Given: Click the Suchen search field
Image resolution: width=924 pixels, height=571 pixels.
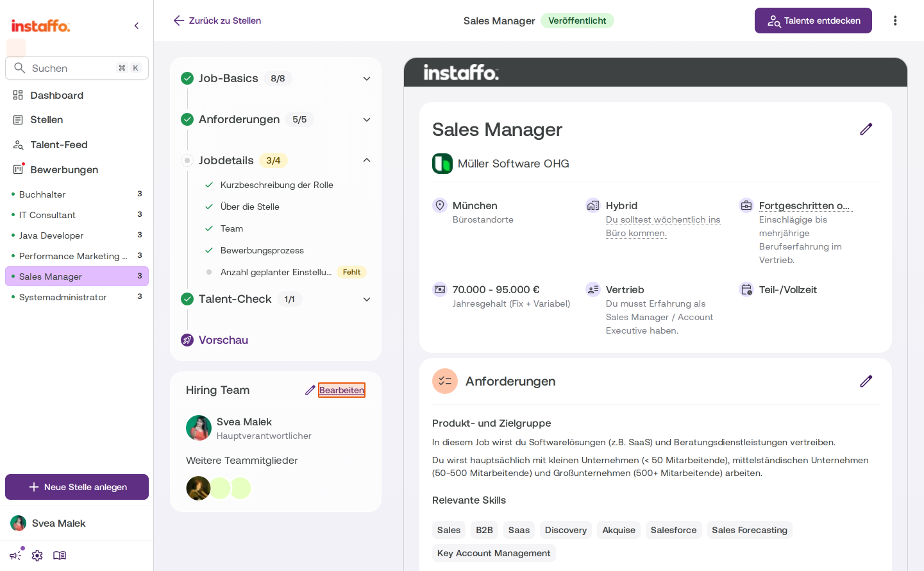Looking at the screenshot, I should click(77, 68).
